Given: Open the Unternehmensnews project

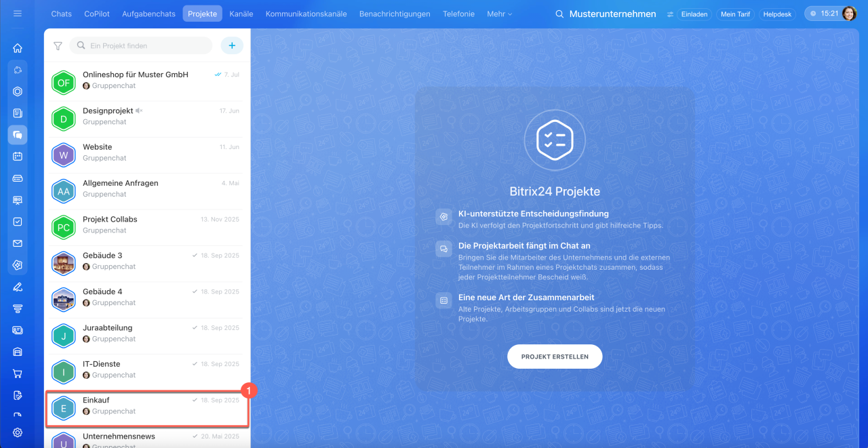Looking at the screenshot, I should [148, 439].
